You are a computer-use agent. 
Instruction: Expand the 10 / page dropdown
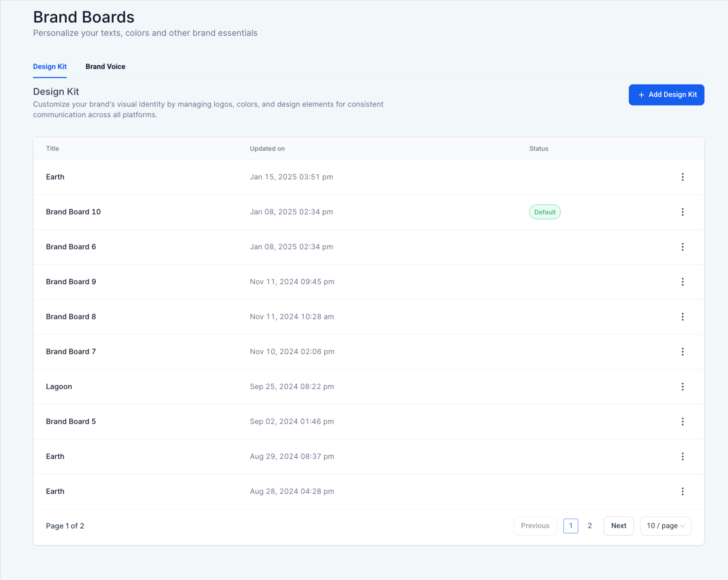(665, 525)
